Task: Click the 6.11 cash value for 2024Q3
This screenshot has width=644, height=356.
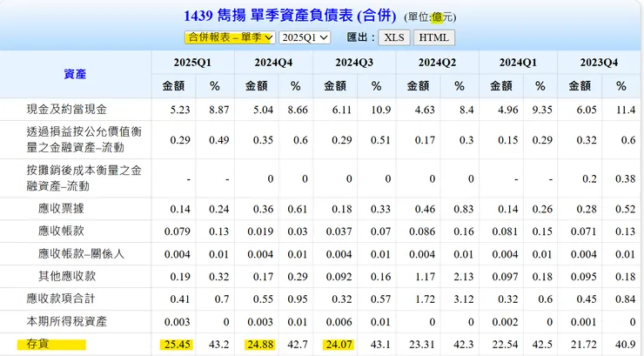Action: [342, 110]
